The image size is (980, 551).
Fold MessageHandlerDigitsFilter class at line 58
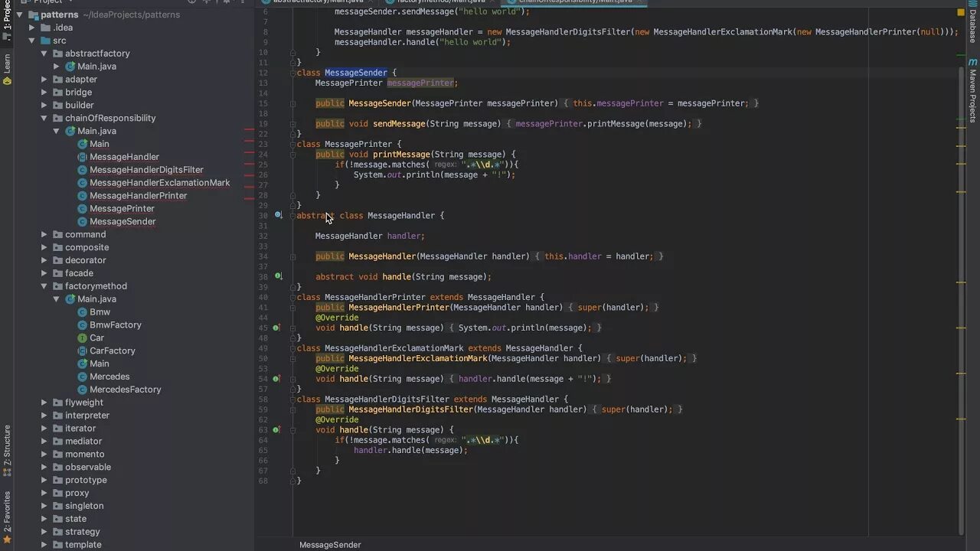coord(292,399)
